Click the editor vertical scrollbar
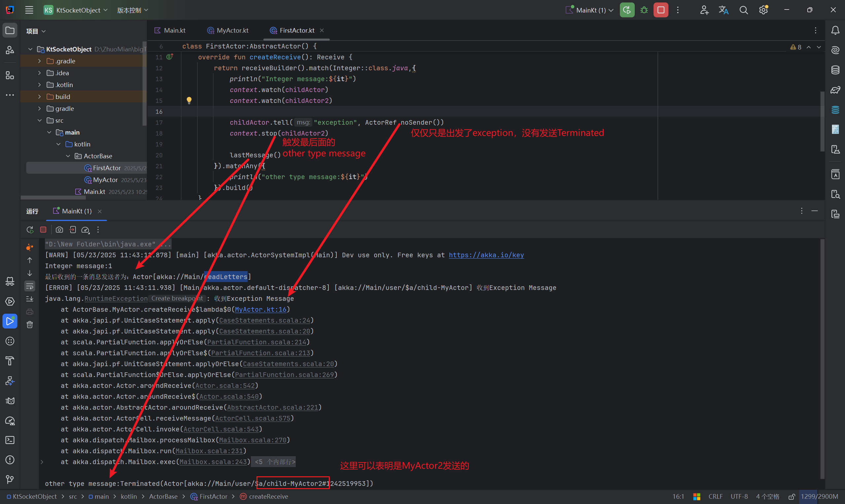Image resolution: width=845 pixels, height=504 pixels. pyautogui.click(x=822, y=122)
